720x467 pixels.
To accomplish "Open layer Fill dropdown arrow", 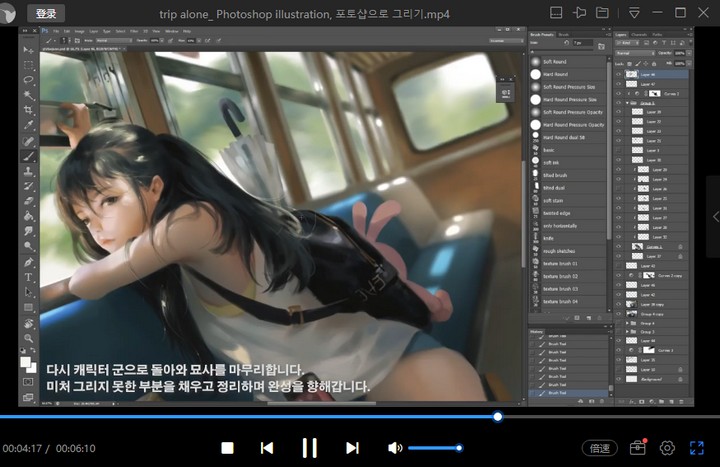I will tap(689, 63).
